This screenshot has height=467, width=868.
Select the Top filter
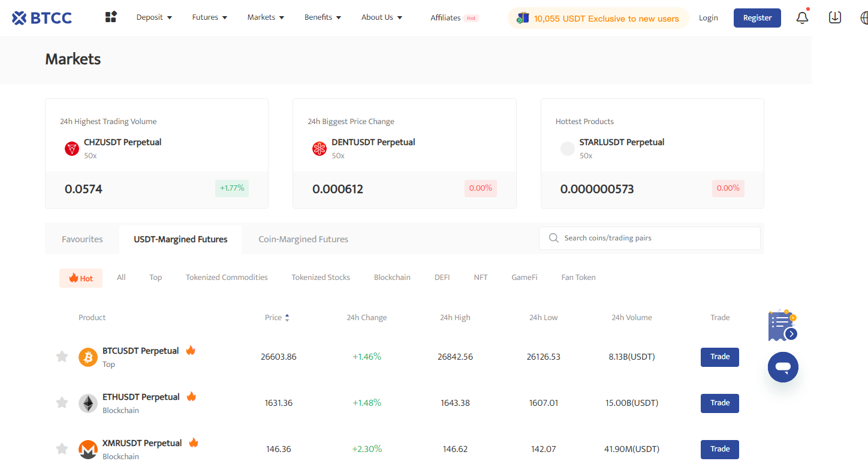pyautogui.click(x=156, y=278)
